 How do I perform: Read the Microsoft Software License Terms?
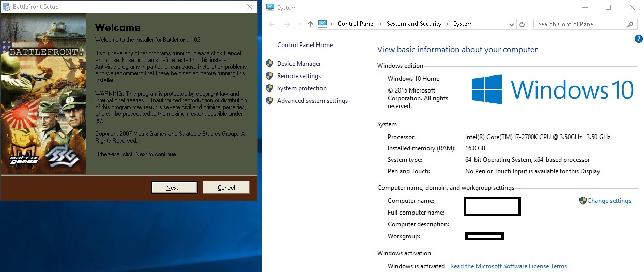[509, 266]
